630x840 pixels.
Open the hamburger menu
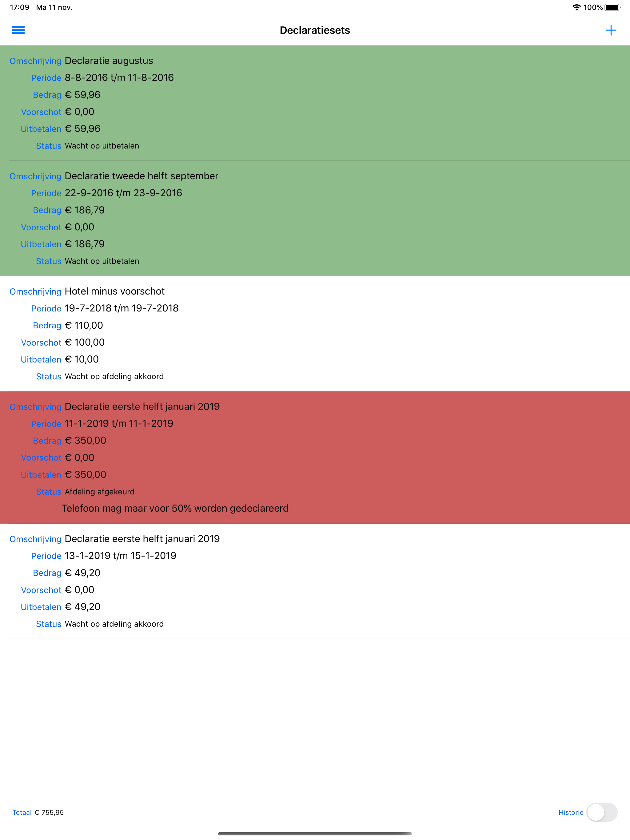click(x=18, y=30)
